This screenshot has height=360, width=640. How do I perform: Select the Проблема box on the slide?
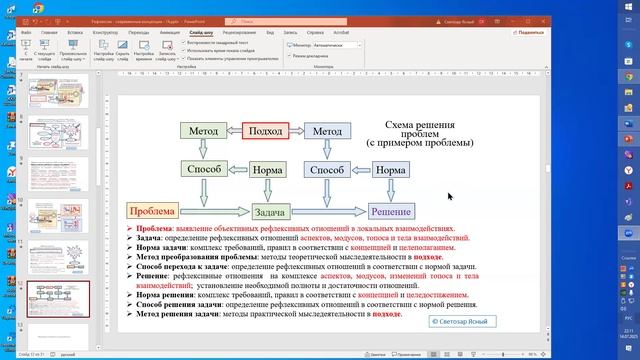(x=152, y=211)
